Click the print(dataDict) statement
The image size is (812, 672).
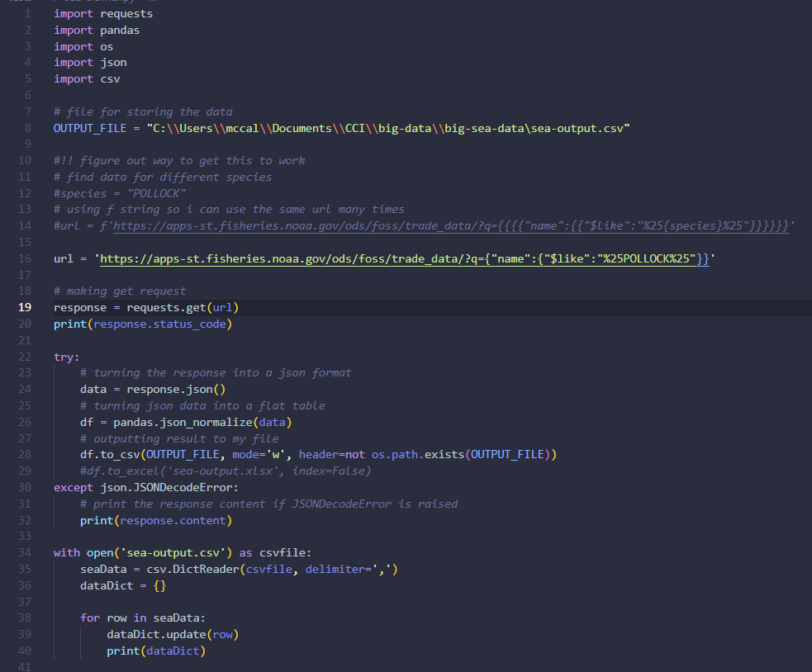click(156, 651)
